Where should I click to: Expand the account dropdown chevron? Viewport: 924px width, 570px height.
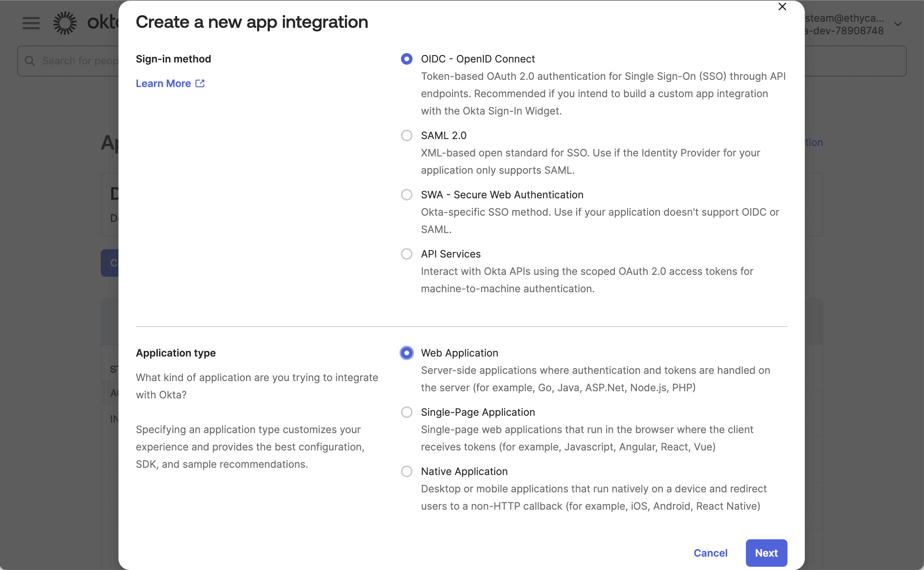click(x=898, y=24)
